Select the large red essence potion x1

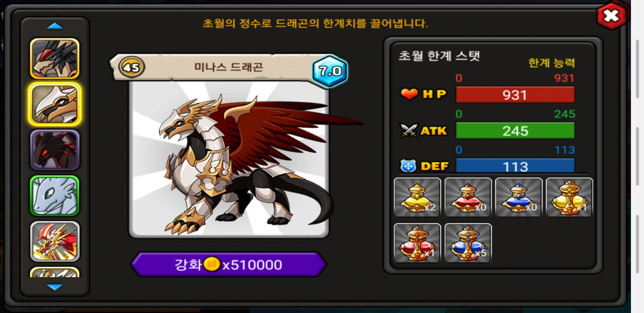point(417,243)
